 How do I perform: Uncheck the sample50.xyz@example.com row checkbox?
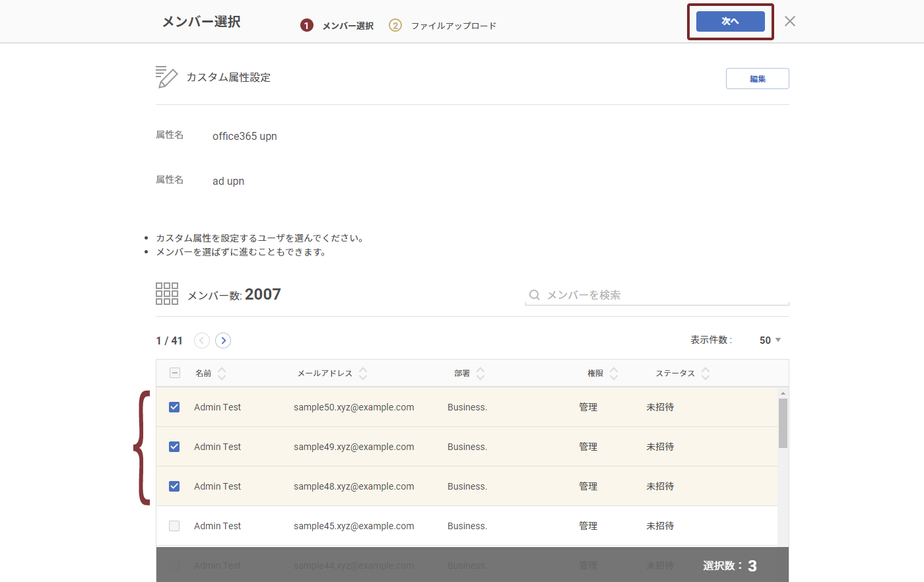point(174,407)
